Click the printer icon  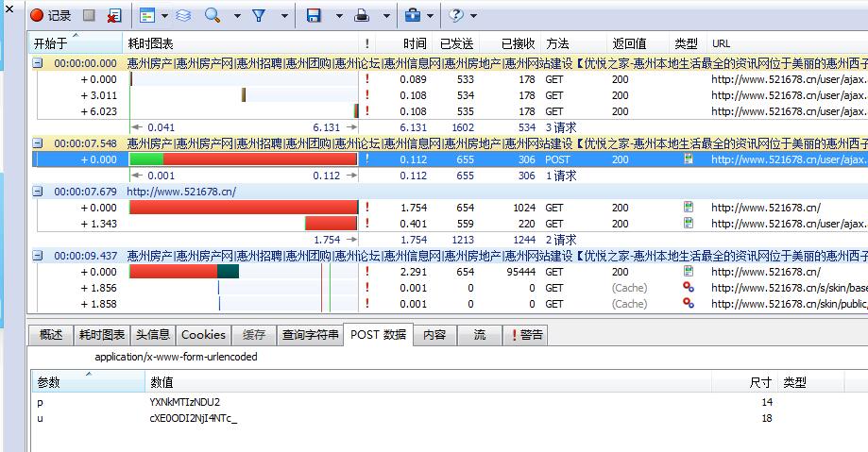point(362,15)
